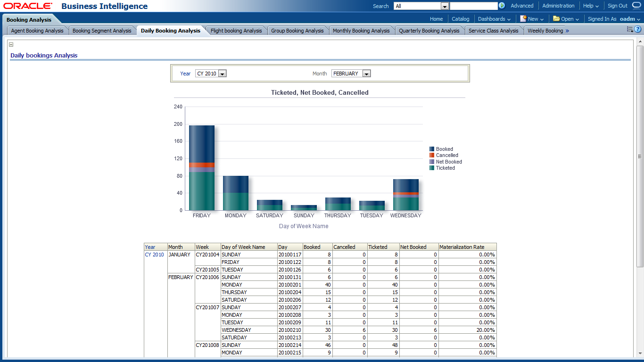Click the Cancelled legend color swatch
This screenshot has height=362, width=644.
coord(432,155)
